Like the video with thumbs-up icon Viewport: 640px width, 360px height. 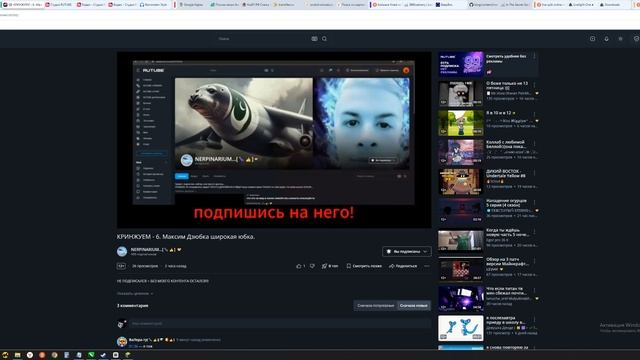coord(299,266)
